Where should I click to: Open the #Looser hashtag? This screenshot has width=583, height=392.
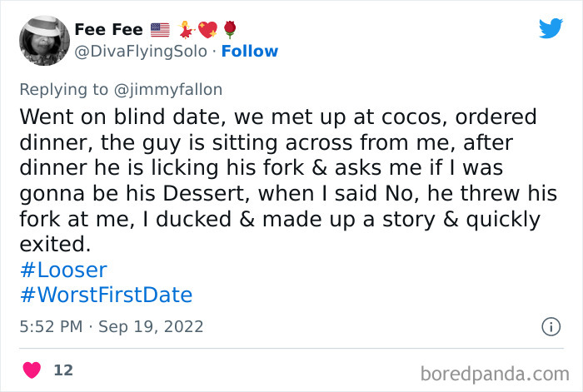tap(62, 270)
